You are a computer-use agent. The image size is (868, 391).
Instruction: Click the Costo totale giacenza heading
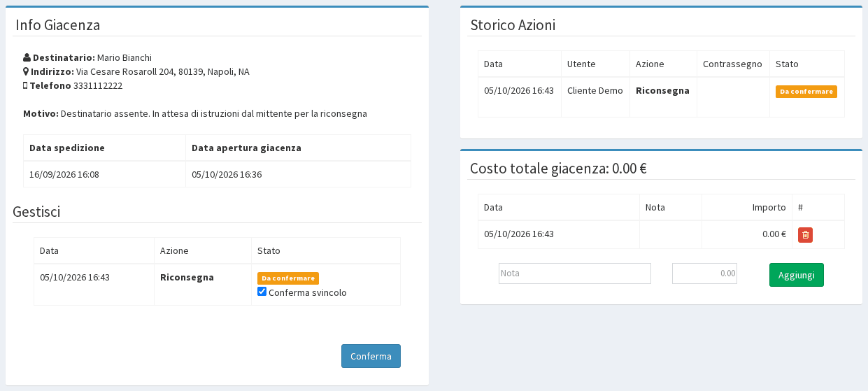pos(558,168)
